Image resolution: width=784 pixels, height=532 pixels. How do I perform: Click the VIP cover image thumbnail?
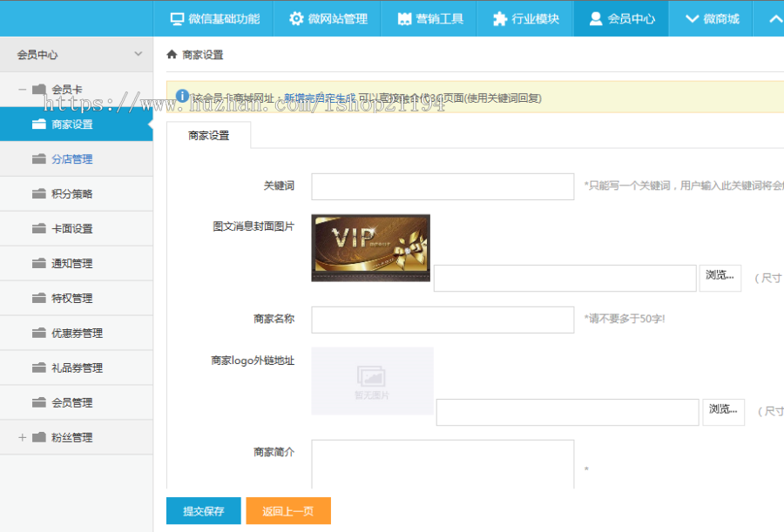pyautogui.click(x=371, y=247)
